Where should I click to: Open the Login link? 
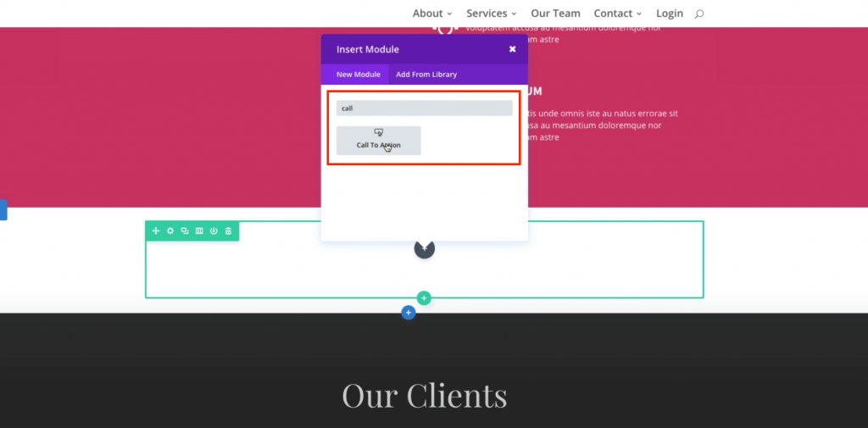(x=670, y=14)
